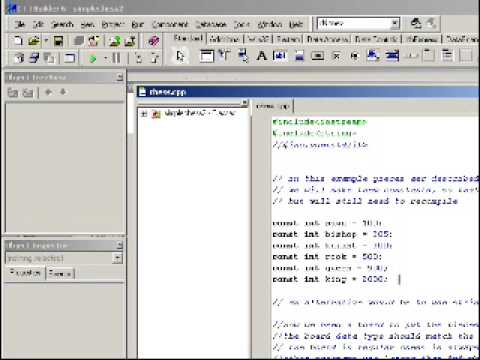Click the Open file folder icon
The image size is (480, 360).
pos(34,41)
